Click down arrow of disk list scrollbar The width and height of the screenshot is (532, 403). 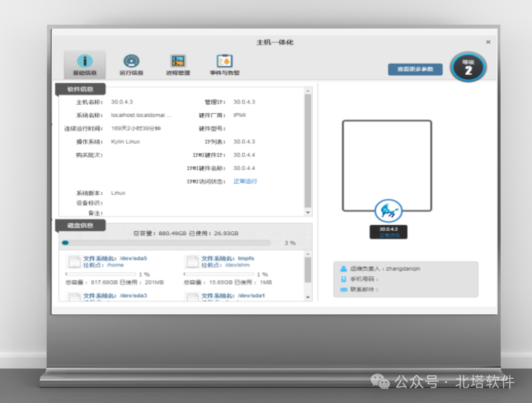[x=308, y=297]
